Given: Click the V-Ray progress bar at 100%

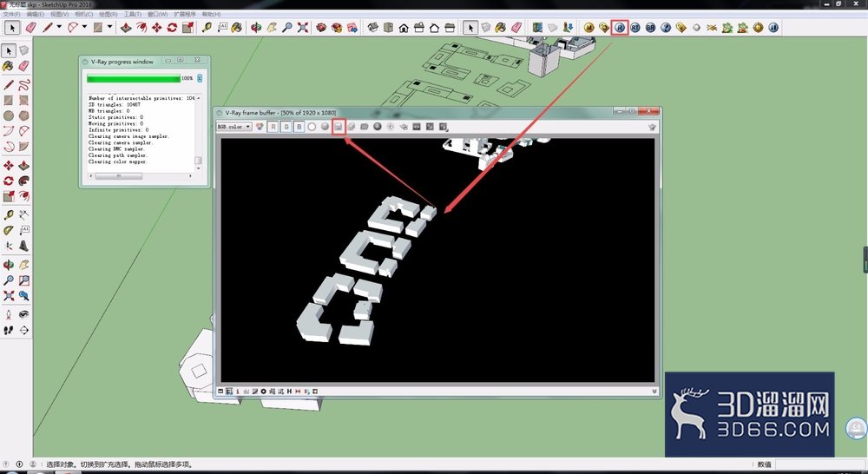Looking at the screenshot, I should (134, 79).
